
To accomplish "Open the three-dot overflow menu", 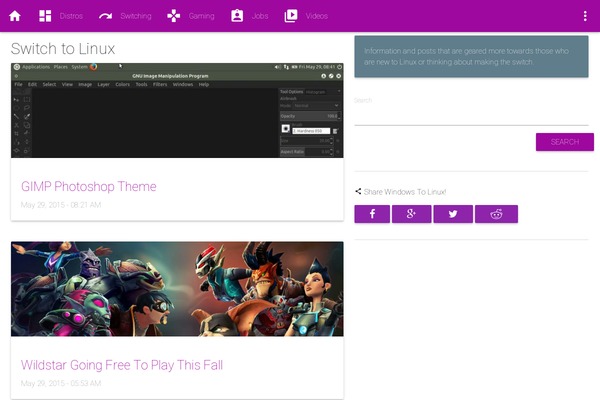I will tap(585, 16).
